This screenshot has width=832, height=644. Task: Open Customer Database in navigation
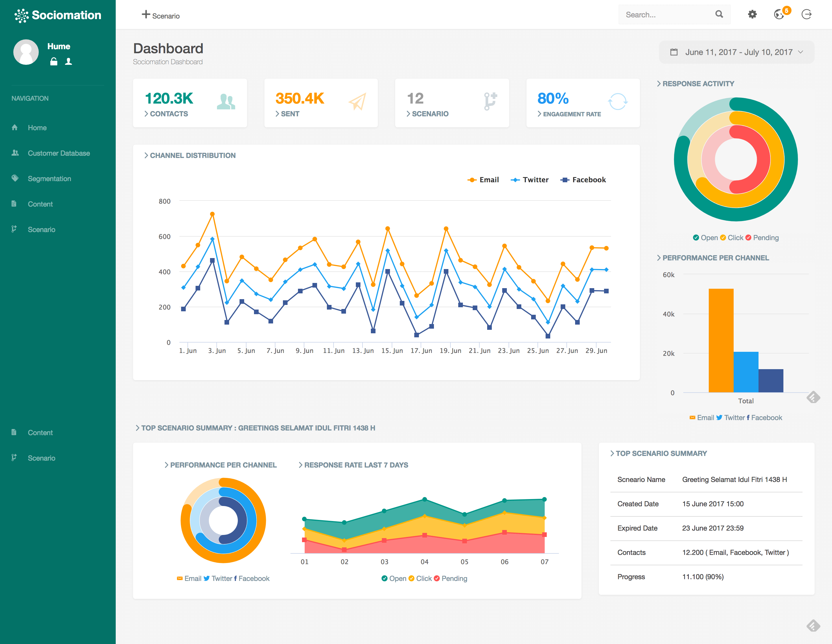(59, 153)
